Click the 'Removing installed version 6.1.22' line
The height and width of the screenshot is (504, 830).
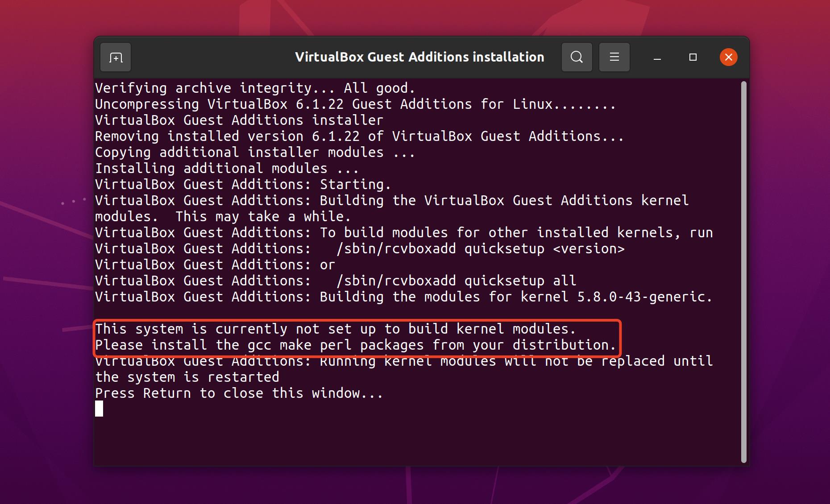click(359, 136)
